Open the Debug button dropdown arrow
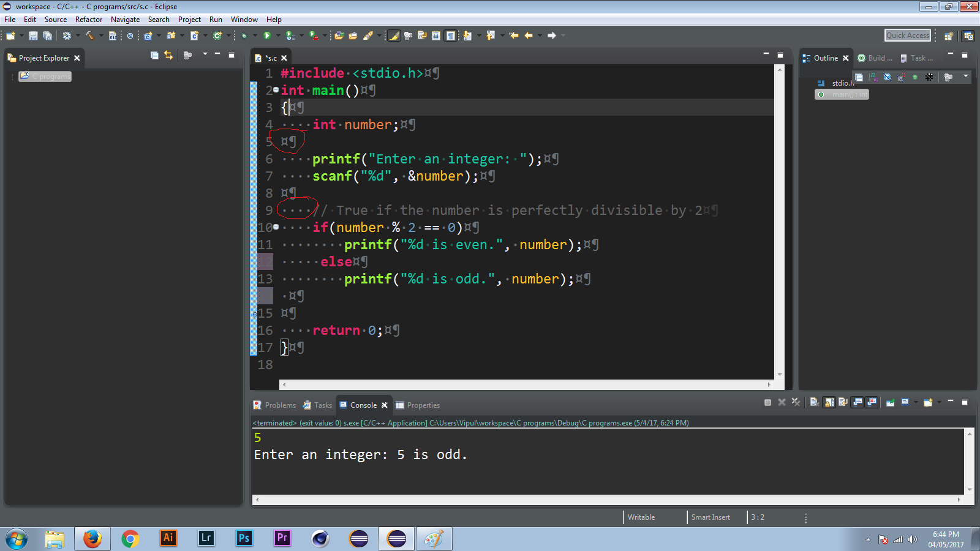This screenshot has width=980, height=551. click(x=255, y=36)
